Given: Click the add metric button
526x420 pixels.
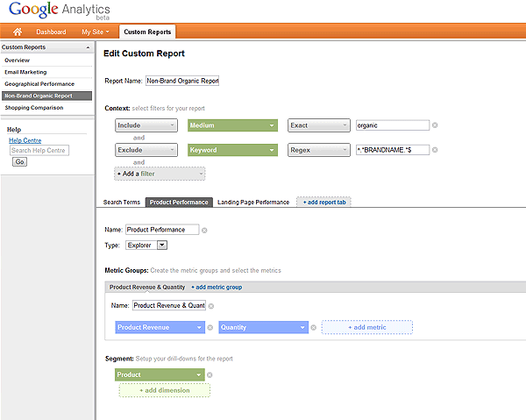Looking at the screenshot, I should pyautogui.click(x=367, y=327).
